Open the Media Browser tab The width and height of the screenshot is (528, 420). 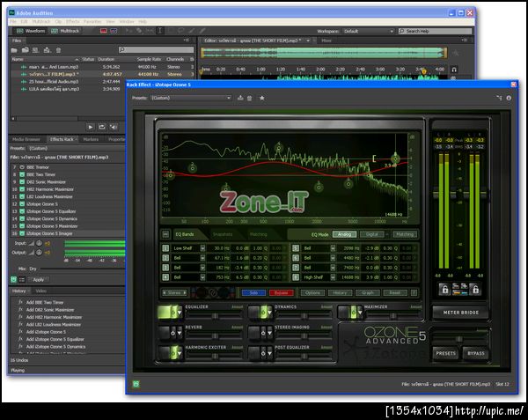[26, 139]
